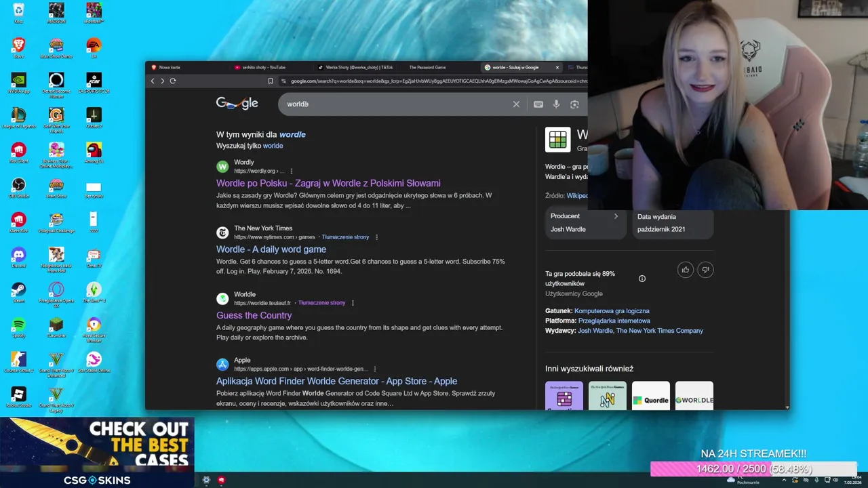Viewport: 868px width, 488px height.
Task: Open the info icon beside 89% rating
Action: point(642,279)
